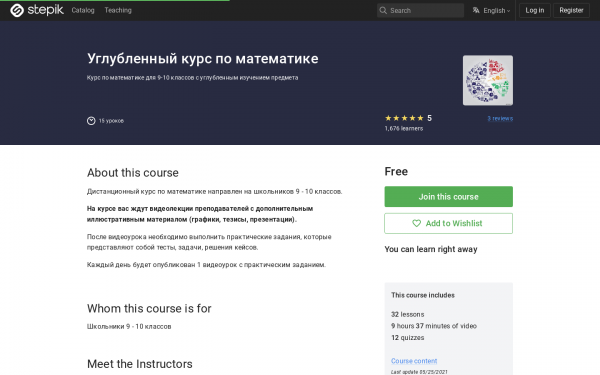Open the Catalog menu item
This screenshot has width=600, height=375.
(x=83, y=10)
